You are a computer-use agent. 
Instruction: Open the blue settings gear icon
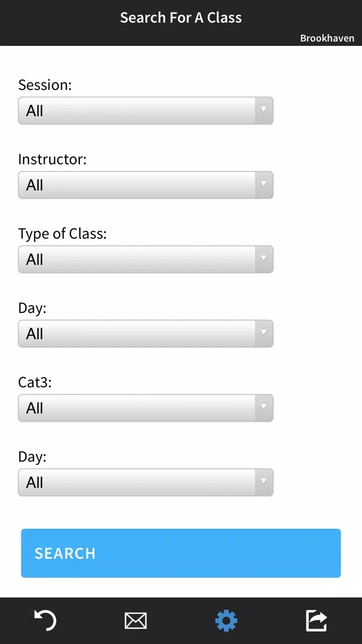226,621
